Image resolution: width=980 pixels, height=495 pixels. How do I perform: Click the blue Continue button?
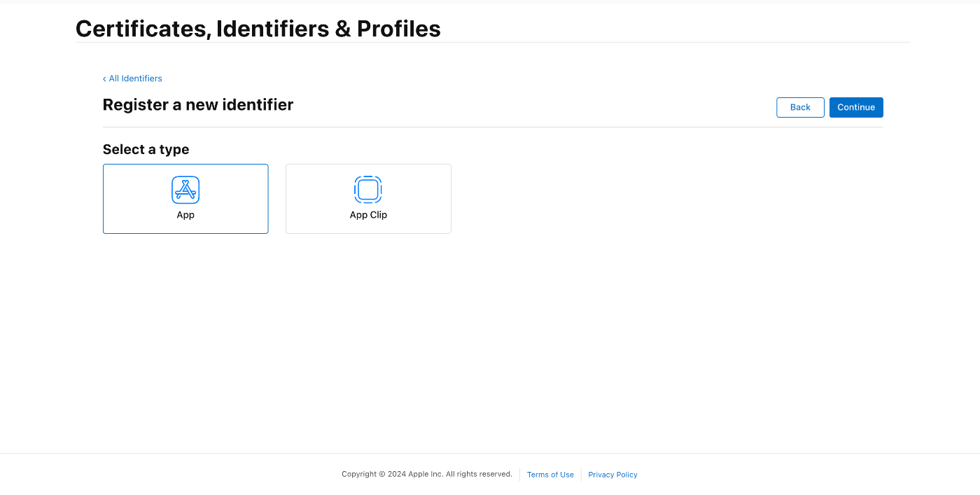pyautogui.click(x=856, y=107)
